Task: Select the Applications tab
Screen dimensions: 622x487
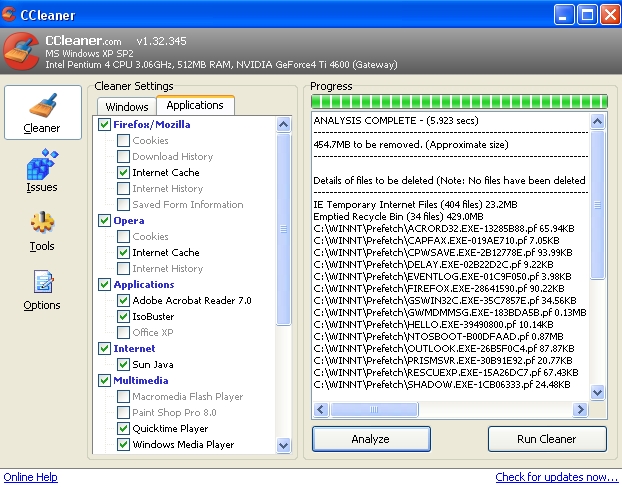Action: click(x=195, y=105)
